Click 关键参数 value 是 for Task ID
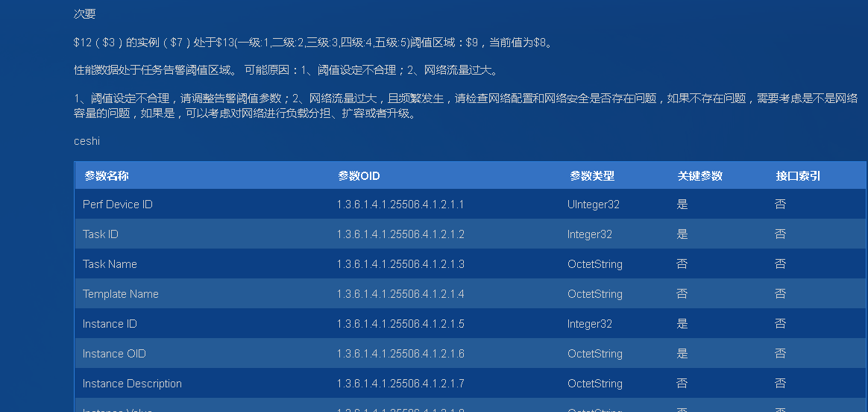Viewport: 868px width, 412px height. tap(682, 234)
